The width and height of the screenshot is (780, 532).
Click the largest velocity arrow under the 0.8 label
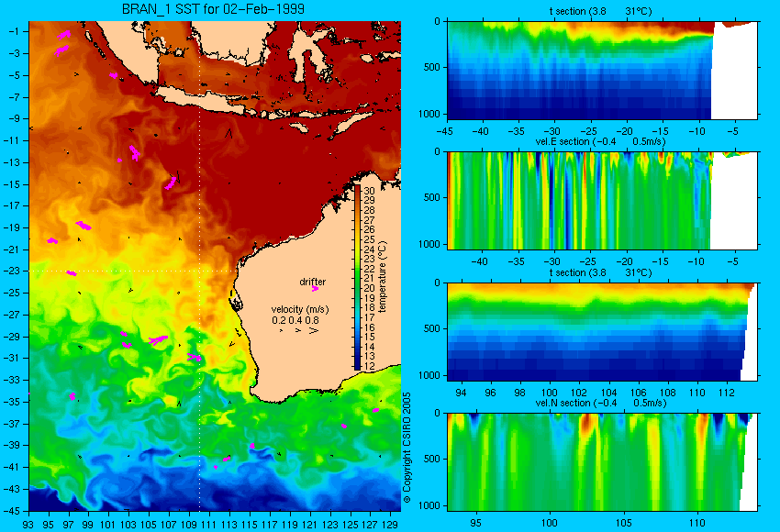[x=314, y=330]
